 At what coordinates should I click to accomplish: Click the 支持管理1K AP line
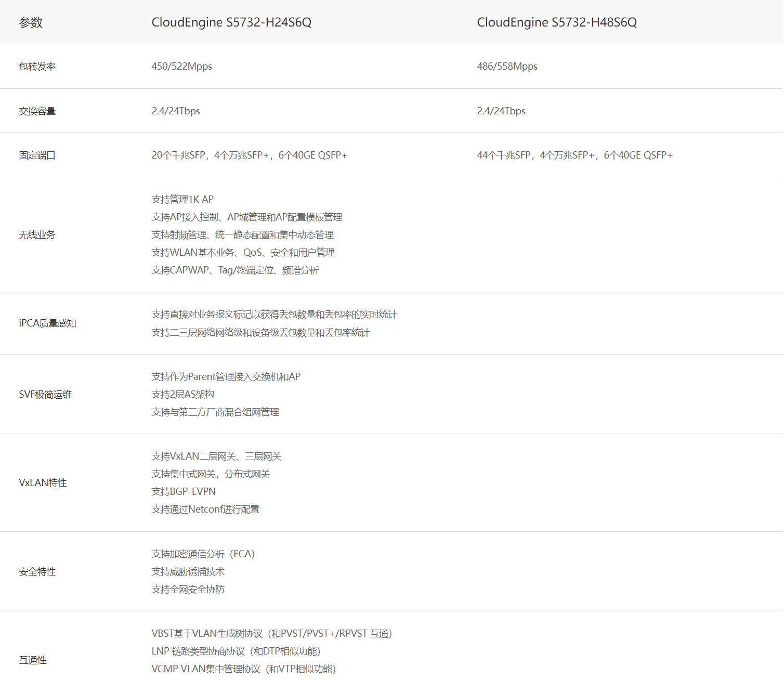click(182, 200)
